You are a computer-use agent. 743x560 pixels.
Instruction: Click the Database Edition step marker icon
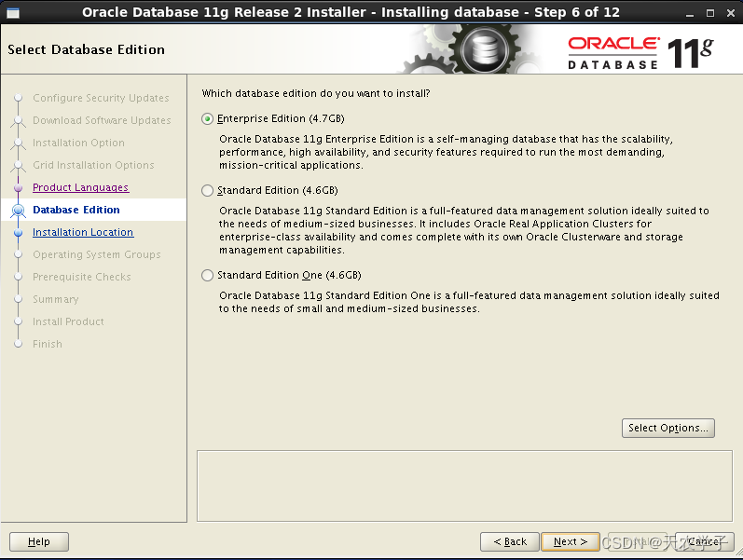coord(18,210)
